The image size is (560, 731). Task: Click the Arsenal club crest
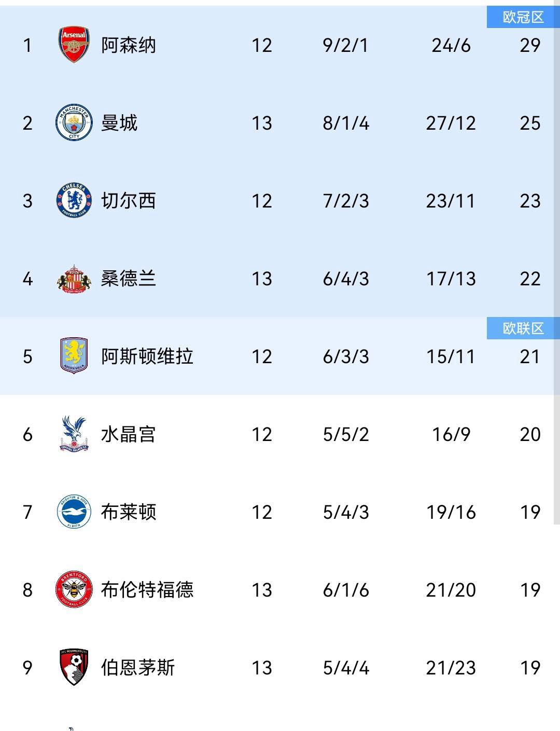[x=74, y=46]
